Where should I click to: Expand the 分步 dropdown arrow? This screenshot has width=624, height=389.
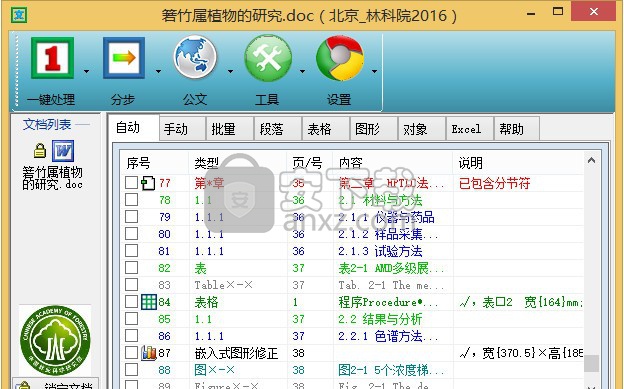(x=158, y=71)
